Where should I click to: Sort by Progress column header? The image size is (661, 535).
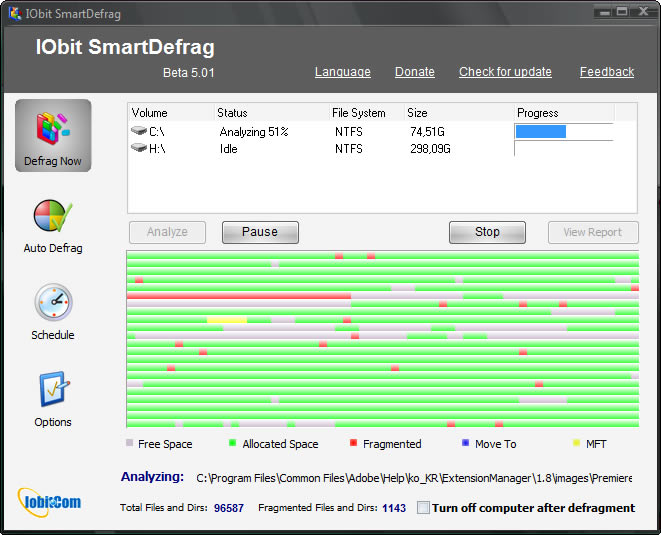[564, 113]
